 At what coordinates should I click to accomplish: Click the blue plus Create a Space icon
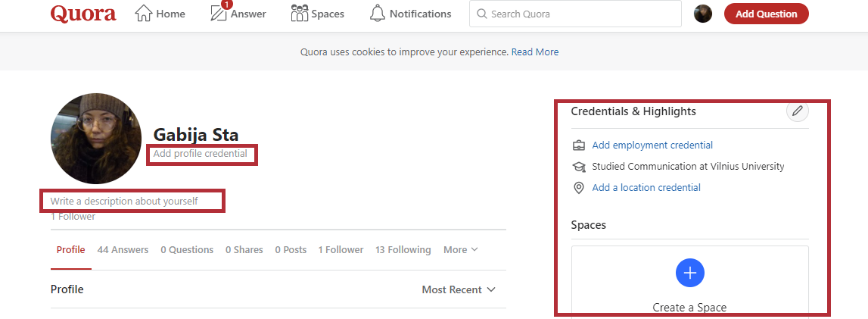point(689,273)
